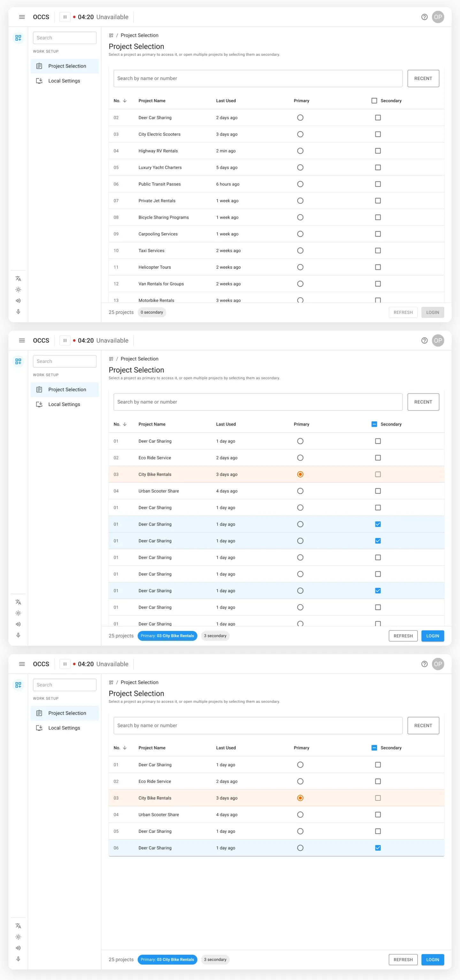Image resolution: width=460 pixels, height=980 pixels.
Task: Click the help icon in the bottom panel header
Action: (x=424, y=664)
